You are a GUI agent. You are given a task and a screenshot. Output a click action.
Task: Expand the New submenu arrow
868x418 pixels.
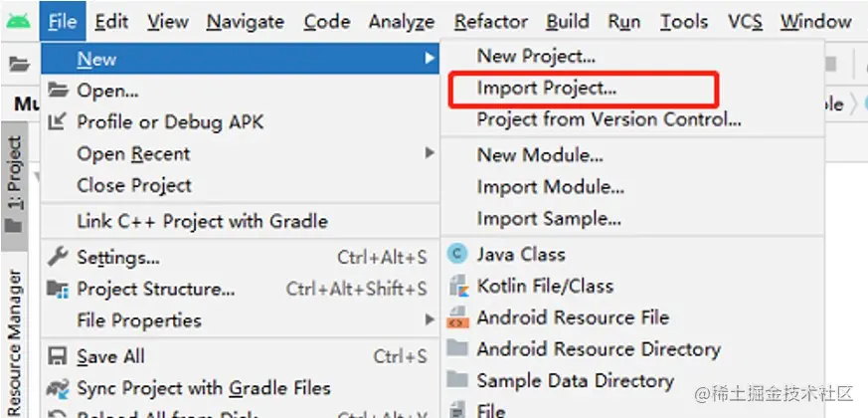pos(429,58)
